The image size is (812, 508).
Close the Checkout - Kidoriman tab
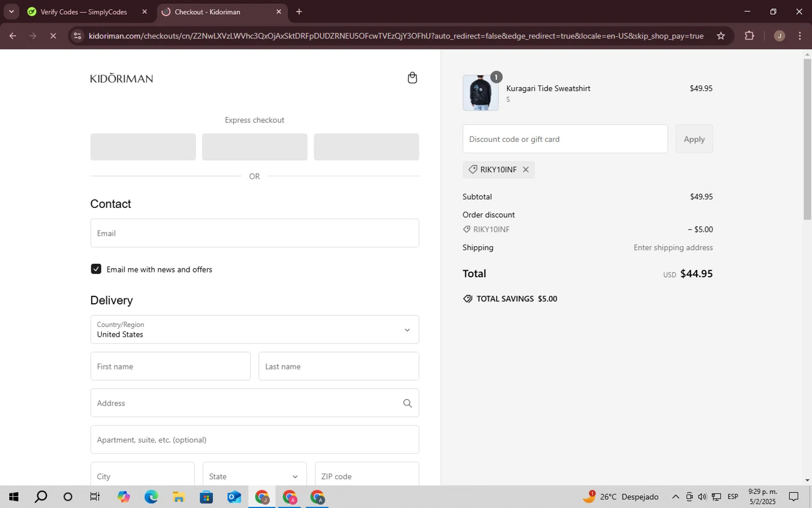[x=278, y=11]
